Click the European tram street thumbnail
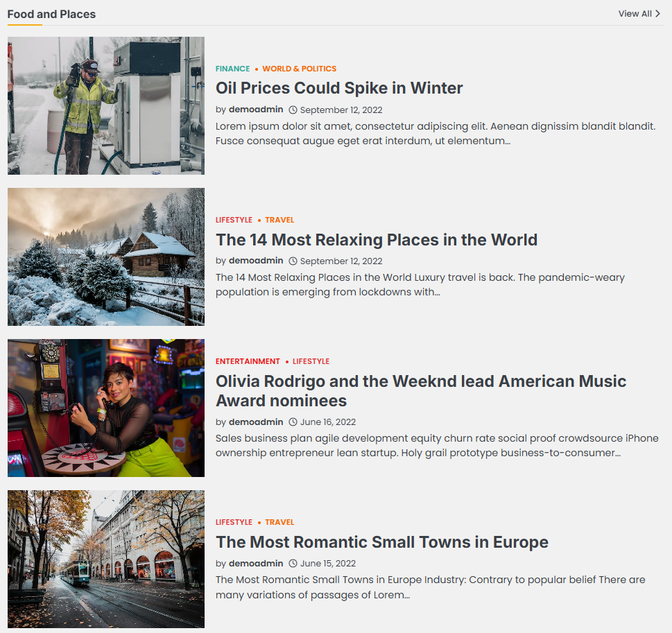Viewport: 672px width, 633px height. (106, 559)
